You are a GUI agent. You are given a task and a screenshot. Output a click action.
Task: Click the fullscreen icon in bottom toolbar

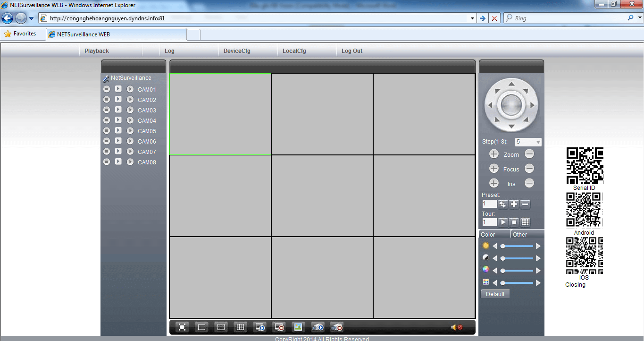click(x=182, y=327)
